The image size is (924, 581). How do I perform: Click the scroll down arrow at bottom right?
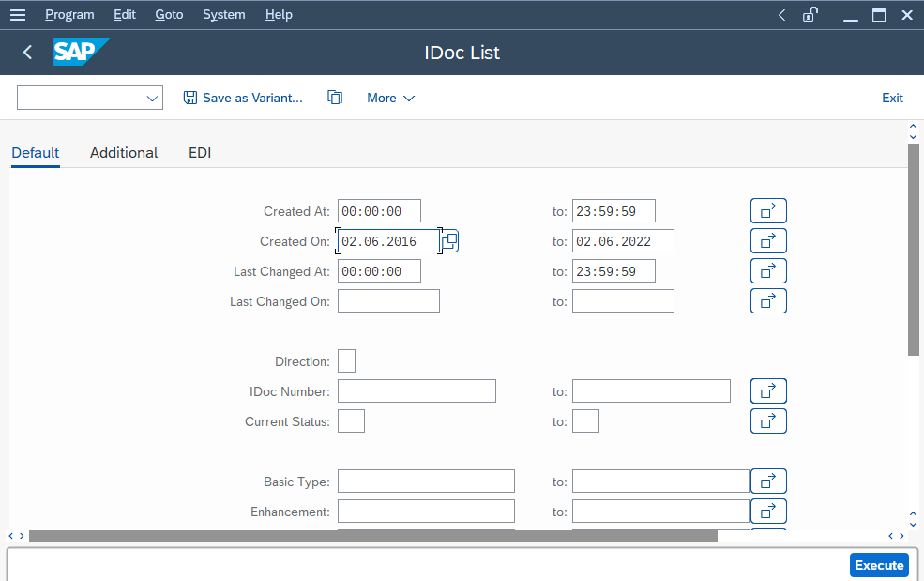913,525
